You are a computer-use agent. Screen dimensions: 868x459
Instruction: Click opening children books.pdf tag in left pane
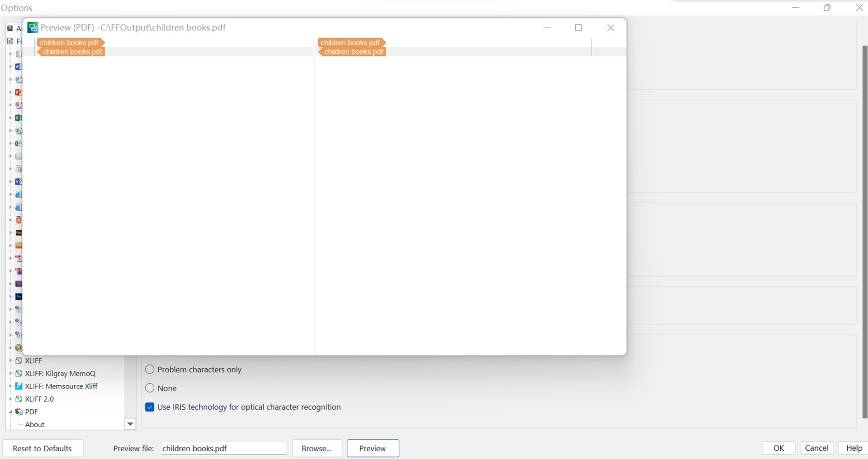tap(70, 42)
